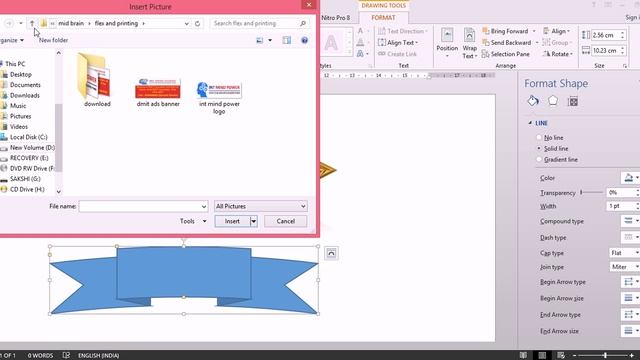Open SAKSHI (G:) drive

pyautogui.click(x=25, y=179)
